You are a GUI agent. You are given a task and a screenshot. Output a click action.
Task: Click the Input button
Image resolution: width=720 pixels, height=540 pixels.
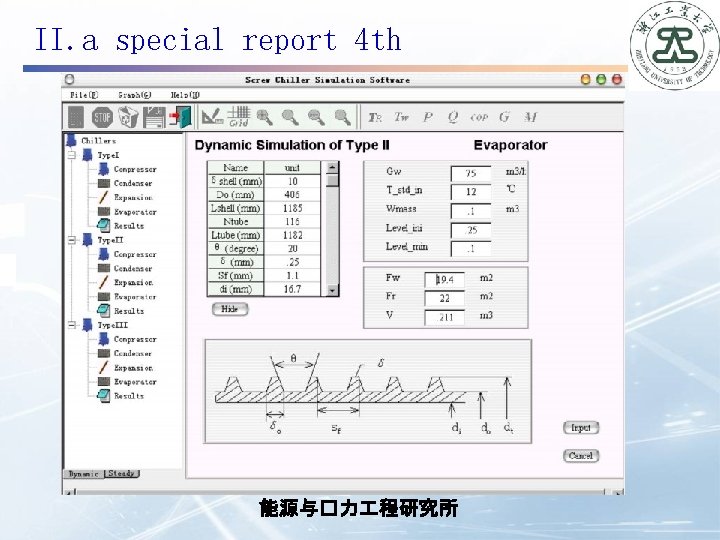coord(581,428)
